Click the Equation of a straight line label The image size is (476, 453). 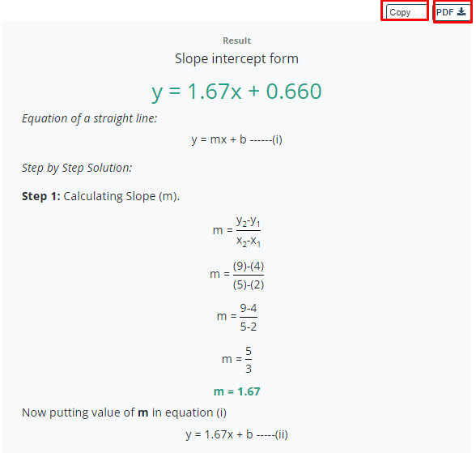tap(90, 118)
